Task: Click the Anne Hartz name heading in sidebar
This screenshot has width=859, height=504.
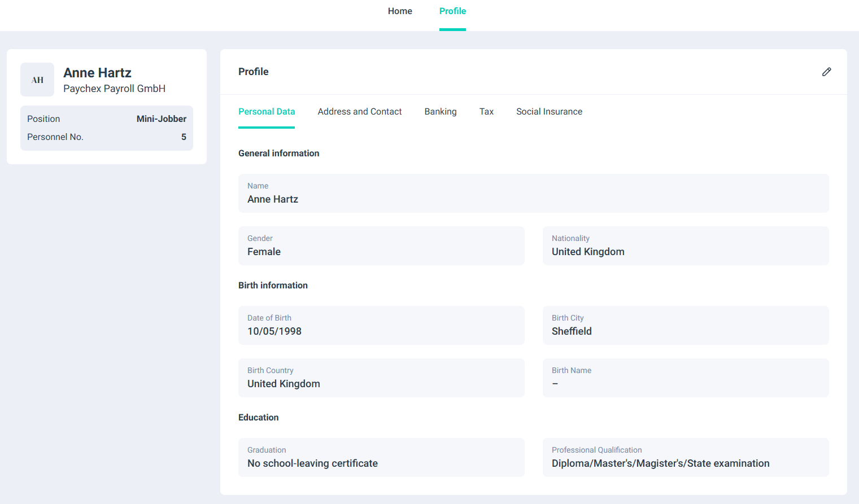Action: [97, 73]
